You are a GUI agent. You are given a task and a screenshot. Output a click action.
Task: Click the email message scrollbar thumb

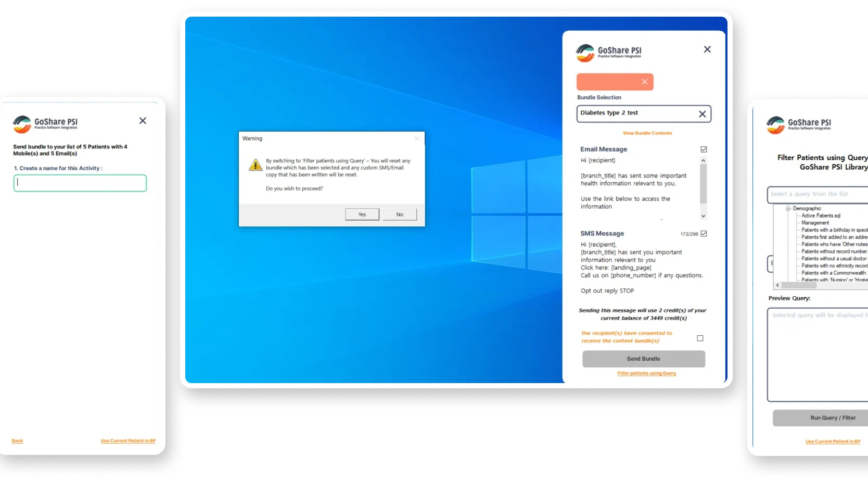pos(703,184)
